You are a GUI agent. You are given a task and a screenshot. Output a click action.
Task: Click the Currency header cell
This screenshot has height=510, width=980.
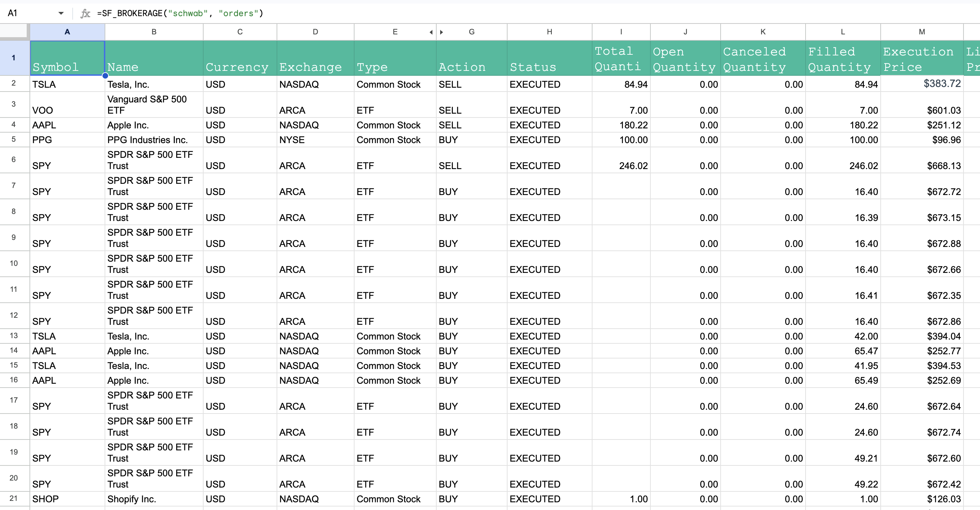click(240, 58)
